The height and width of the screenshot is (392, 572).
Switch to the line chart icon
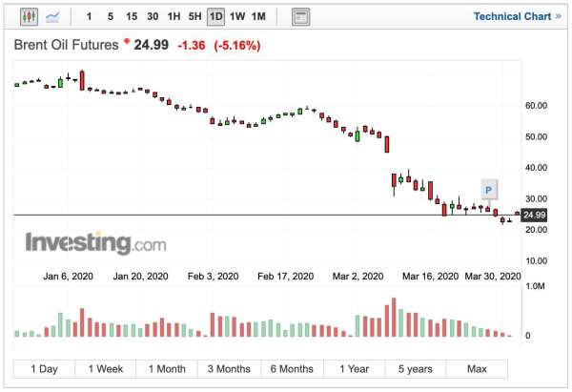[x=52, y=17]
